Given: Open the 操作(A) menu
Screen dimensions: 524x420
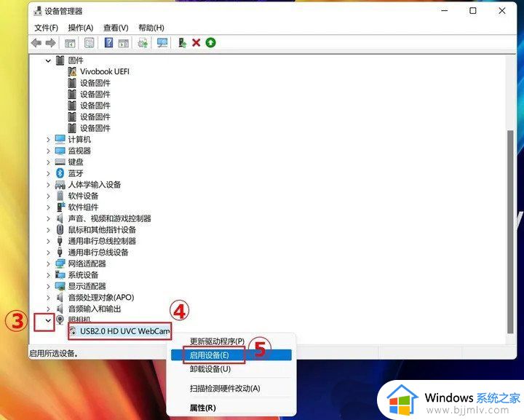Looking at the screenshot, I should coord(81,28).
